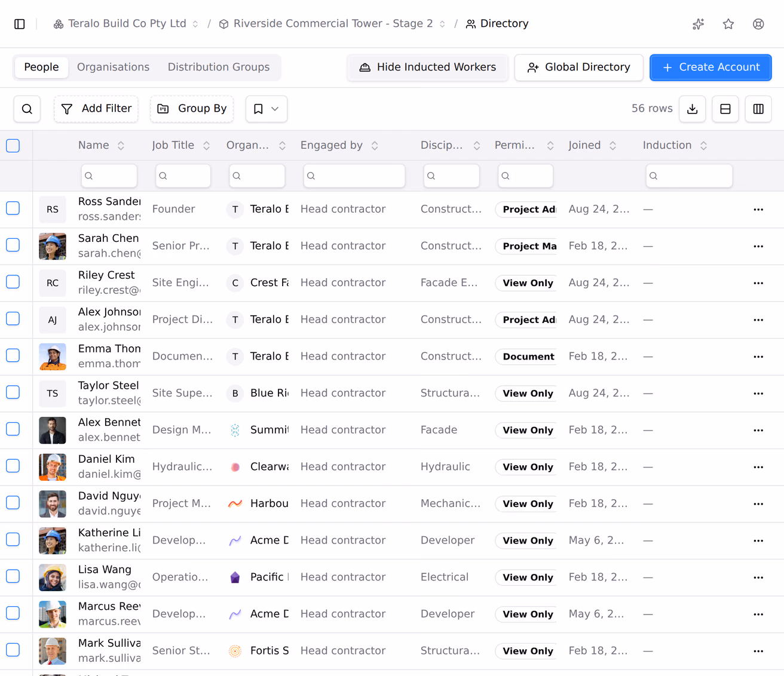This screenshot has width=784, height=676.
Task: Open row actions for Alex Johnson
Action: [x=758, y=320]
